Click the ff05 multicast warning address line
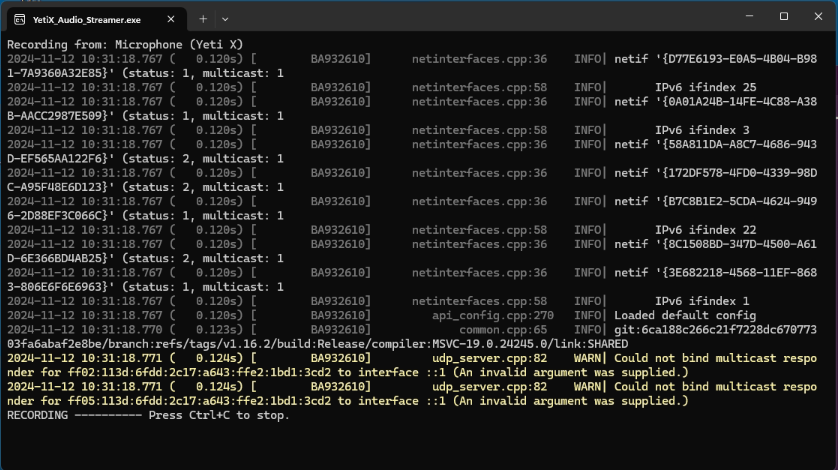Viewport: 838px width, 470px height. click(348, 401)
